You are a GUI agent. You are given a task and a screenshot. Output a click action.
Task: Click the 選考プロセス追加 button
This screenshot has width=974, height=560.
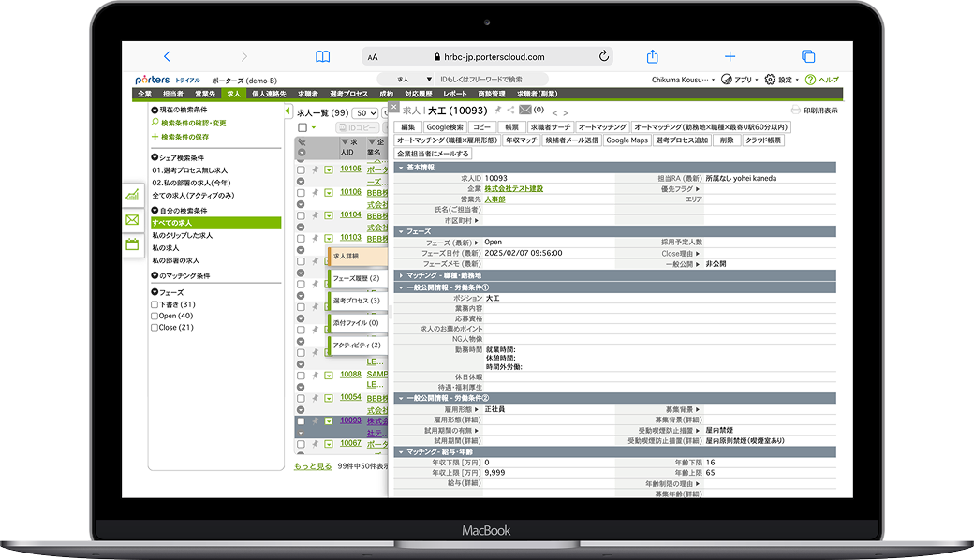pyautogui.click(x=682, y=140)
